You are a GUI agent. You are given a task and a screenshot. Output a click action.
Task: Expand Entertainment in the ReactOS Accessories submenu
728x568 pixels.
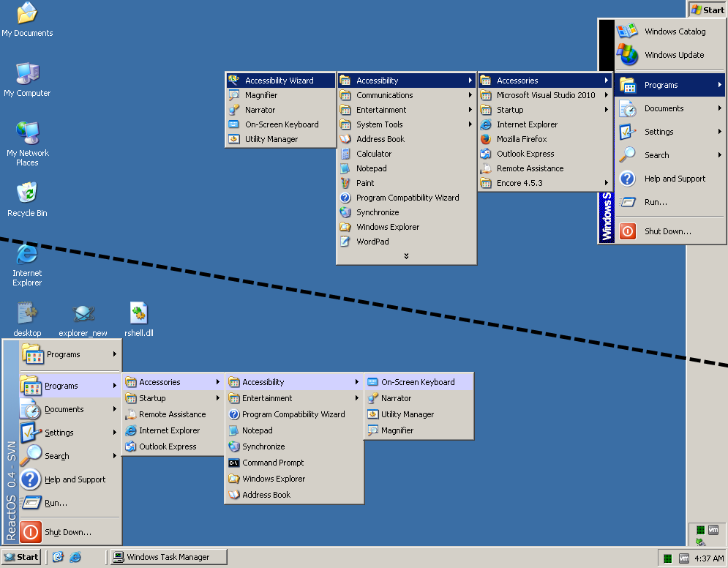[294, 398]
